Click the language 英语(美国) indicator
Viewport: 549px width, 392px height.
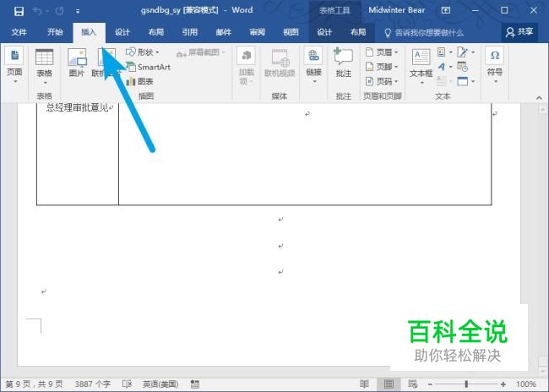[160, 384]
